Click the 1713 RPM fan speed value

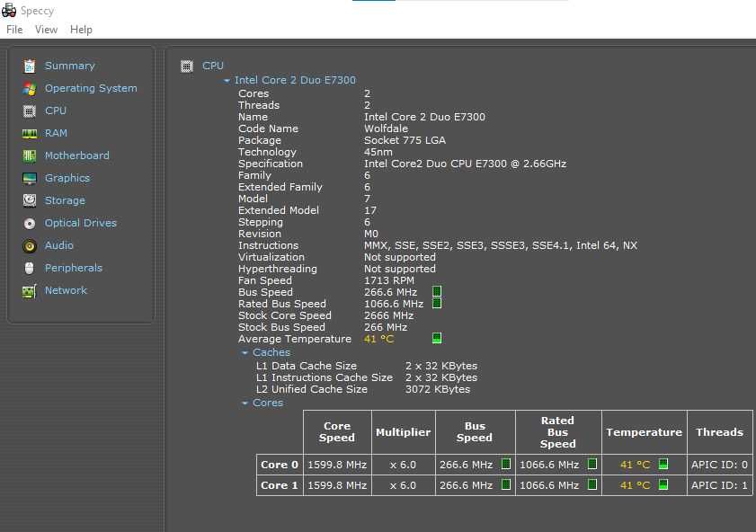389,280
